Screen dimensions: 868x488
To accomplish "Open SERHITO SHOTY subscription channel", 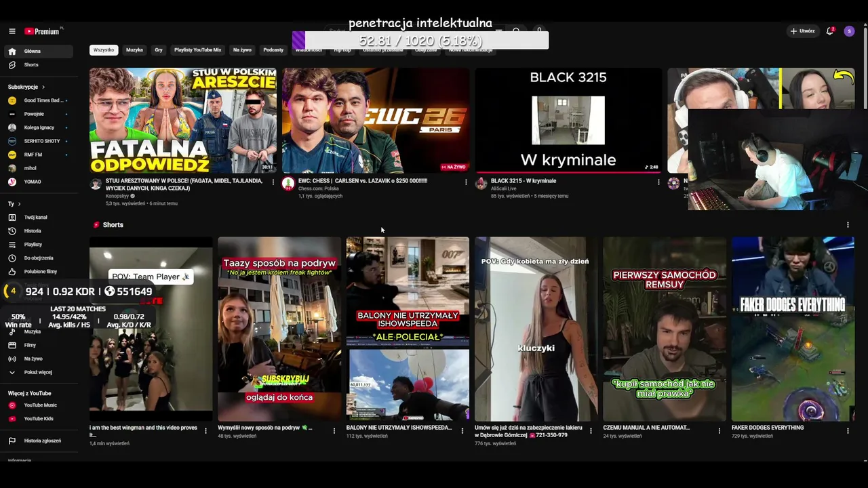I will tap(38, 141).
